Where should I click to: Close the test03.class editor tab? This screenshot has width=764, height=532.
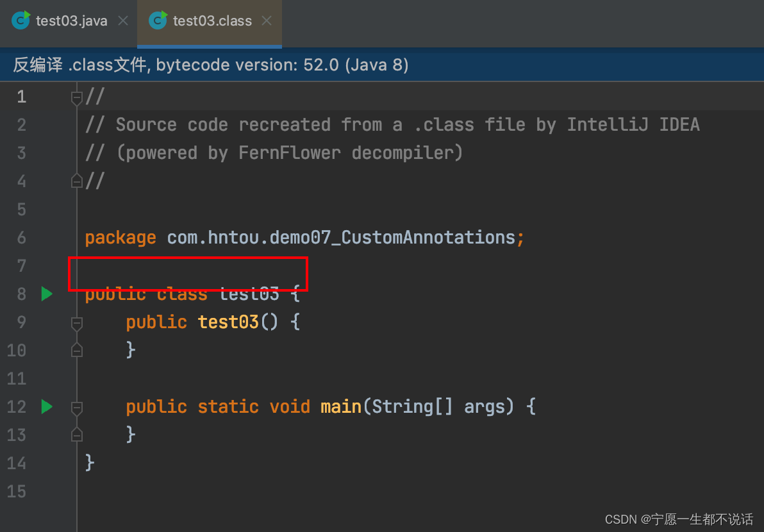click(x=267, y=20)
